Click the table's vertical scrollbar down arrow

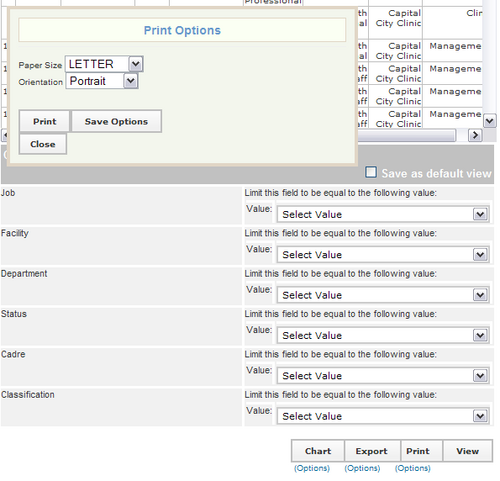[x=490, y=121]
